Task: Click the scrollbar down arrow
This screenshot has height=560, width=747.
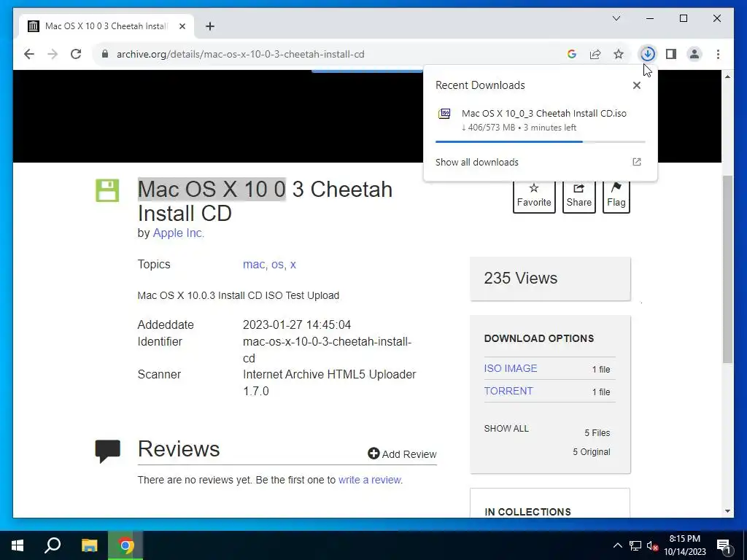Action: pyautogui.click(x=727, y=511)
